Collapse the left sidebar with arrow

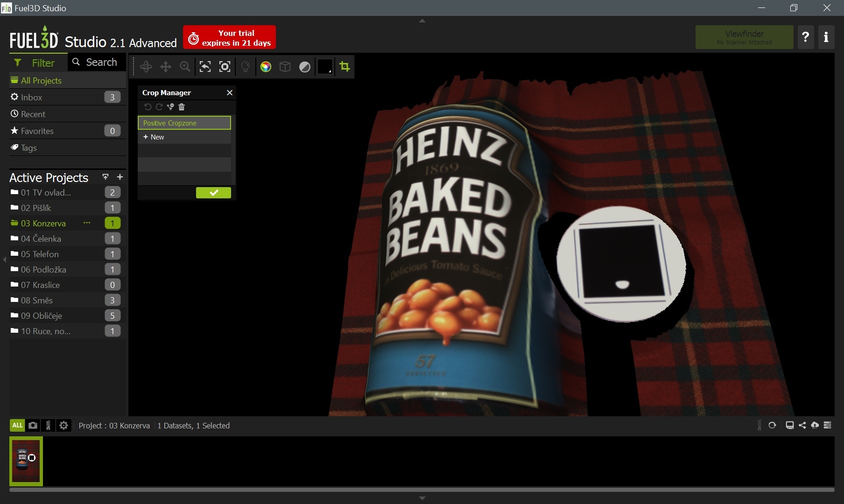[x=4, y=259]
